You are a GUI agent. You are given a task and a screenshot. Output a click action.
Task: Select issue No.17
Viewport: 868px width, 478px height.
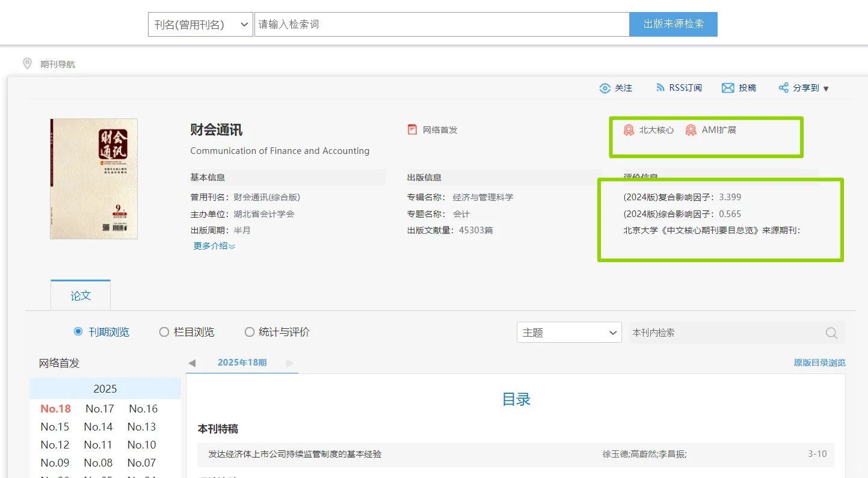click(100, 409)
